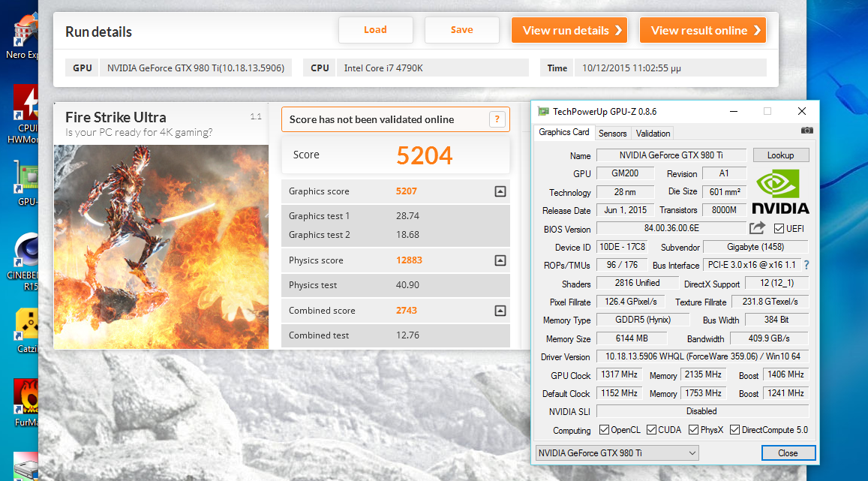
Task: Click the Save button
Action: tap(461, 30)
